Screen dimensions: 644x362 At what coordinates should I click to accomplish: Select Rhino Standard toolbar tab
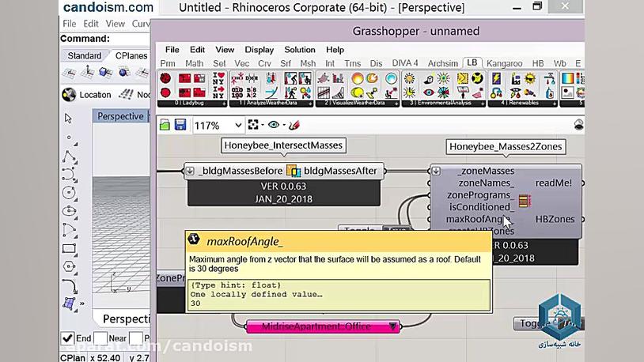tap(84, 56)
